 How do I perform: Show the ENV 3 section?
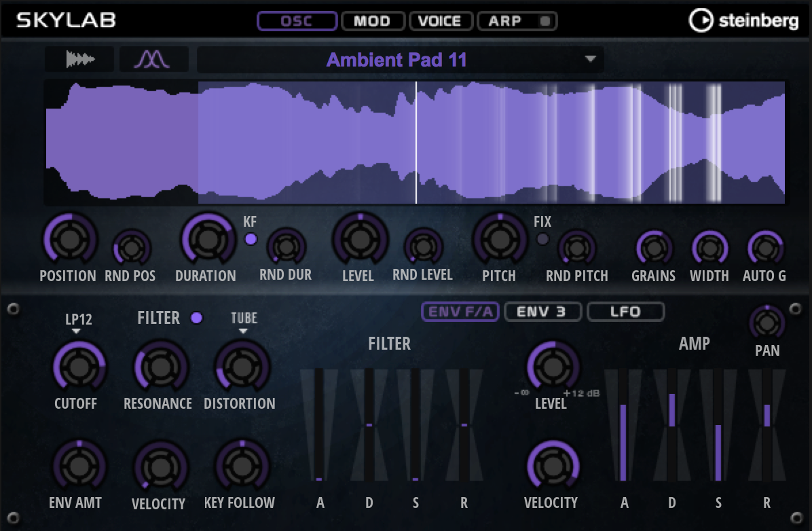pos(542,312)
